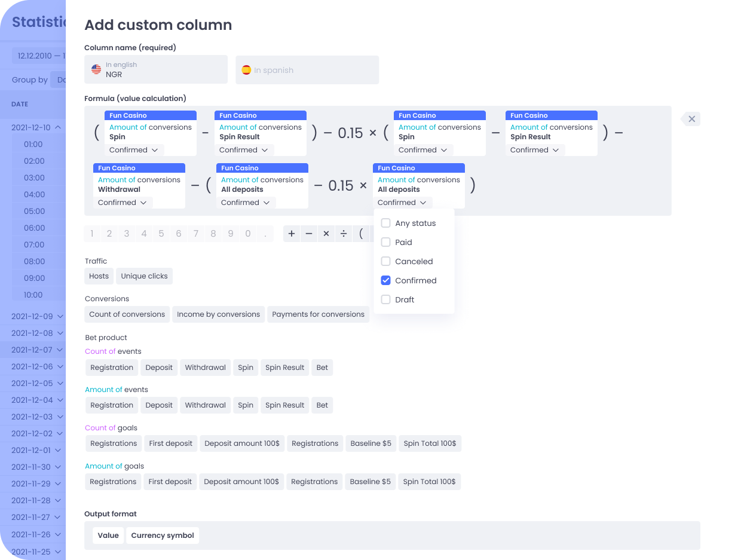Insert digit 5 from number pad

pos(161,234)
